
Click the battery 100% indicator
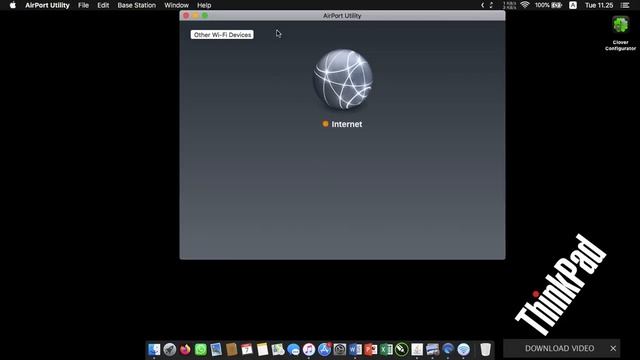pos(548,5)
